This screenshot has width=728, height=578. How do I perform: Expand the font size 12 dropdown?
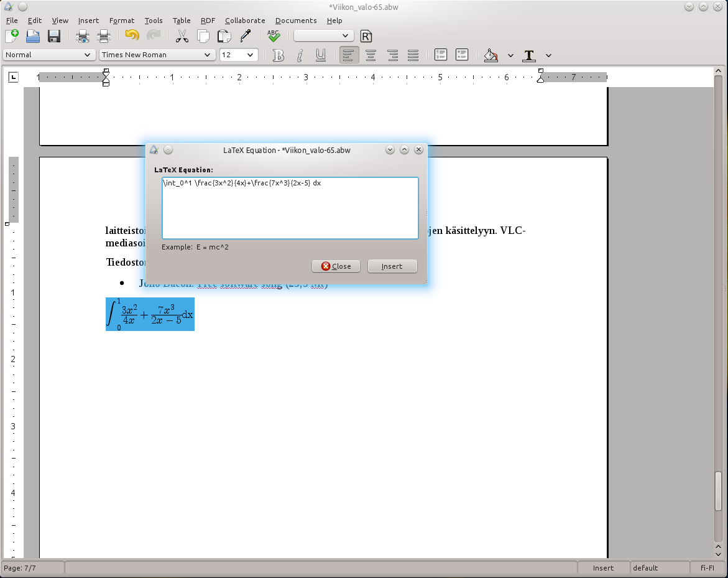point(239,55)
